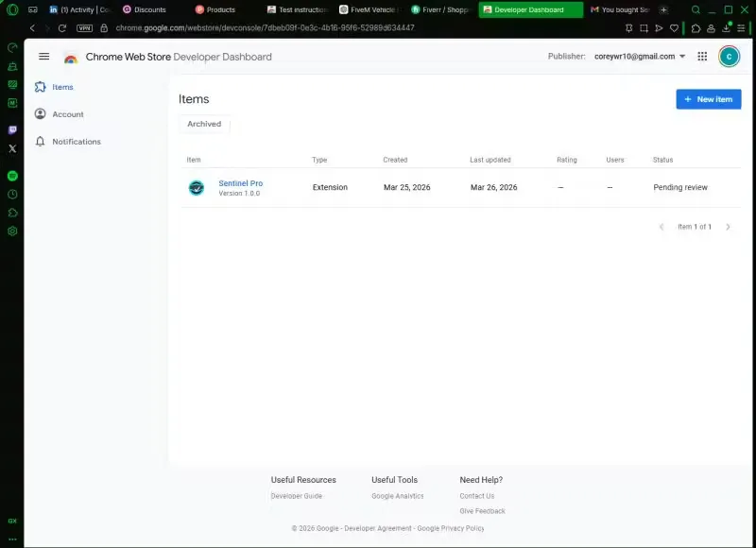Switch to the FiveM Vehicle tab

(x=369, y=9)
